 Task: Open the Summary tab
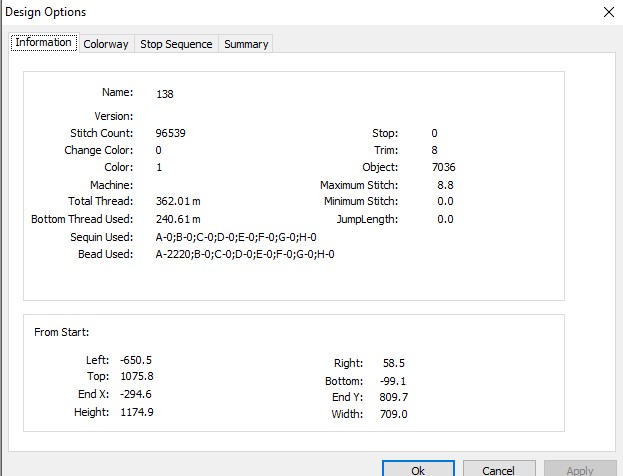(x=246, y=44)
